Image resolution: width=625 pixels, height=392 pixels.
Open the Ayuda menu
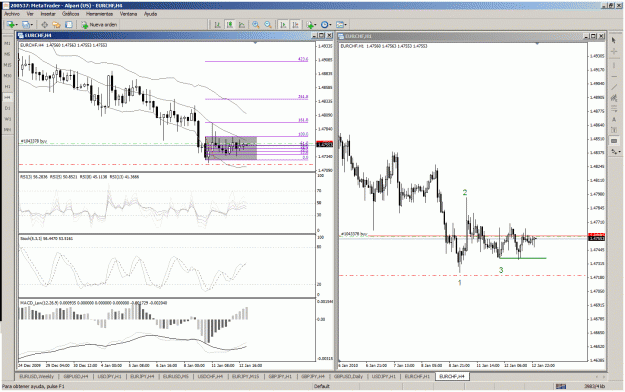[x=150, y=14]
